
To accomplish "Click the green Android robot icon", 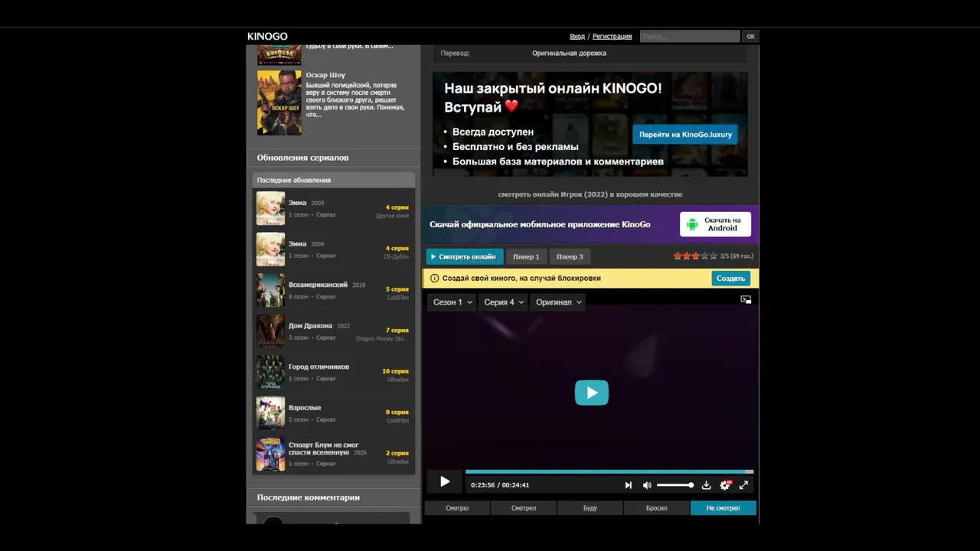I will pyautogui.click(x=692, y=224).
